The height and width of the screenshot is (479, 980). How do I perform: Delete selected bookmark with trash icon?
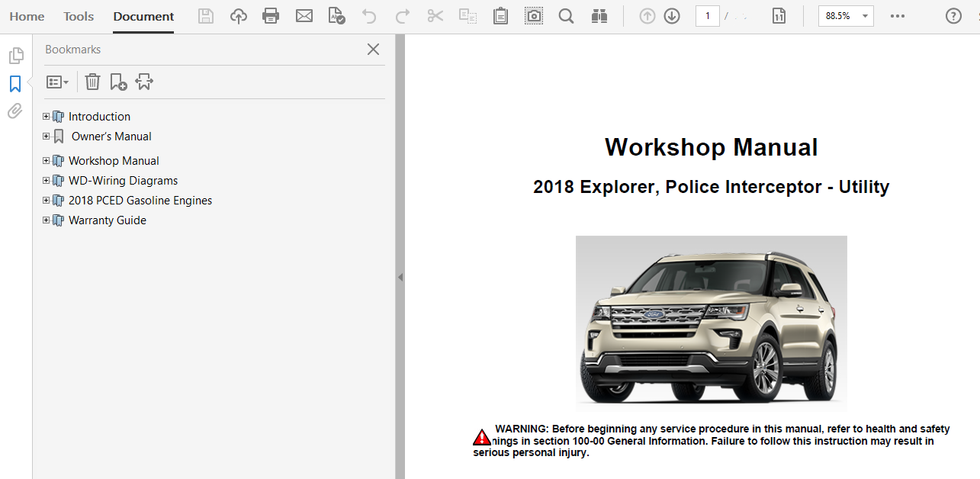click(92, 82)
